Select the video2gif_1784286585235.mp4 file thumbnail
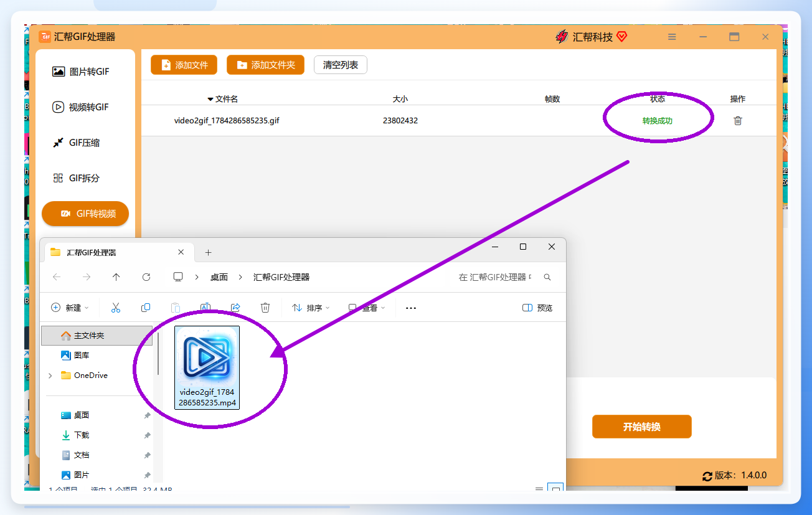This screenshot has width=812, height=515. [x=207, y=367]
